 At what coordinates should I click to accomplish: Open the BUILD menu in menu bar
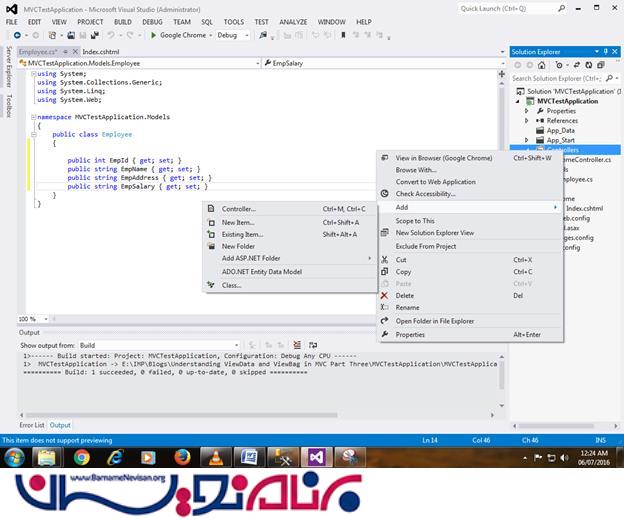pyautogui.click(x=122, y=21)
